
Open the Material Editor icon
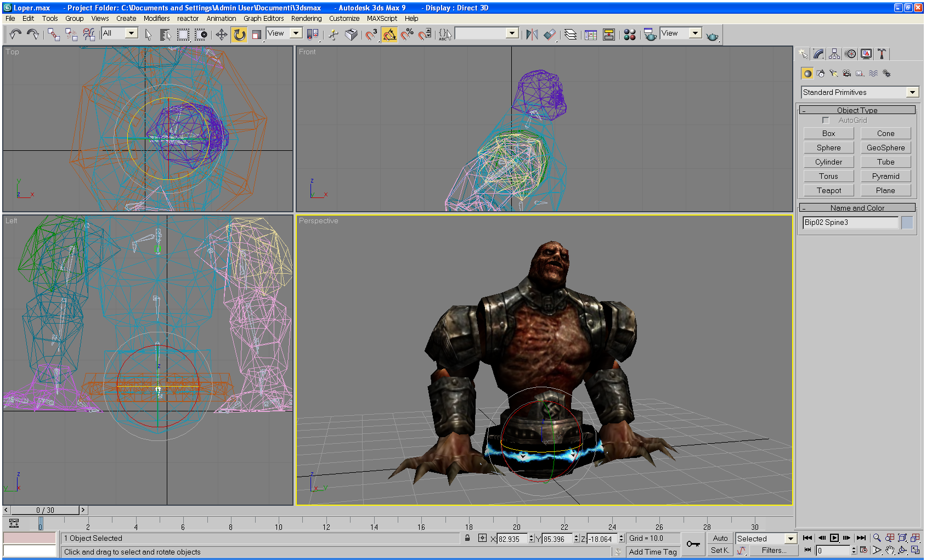pos(630,35)
